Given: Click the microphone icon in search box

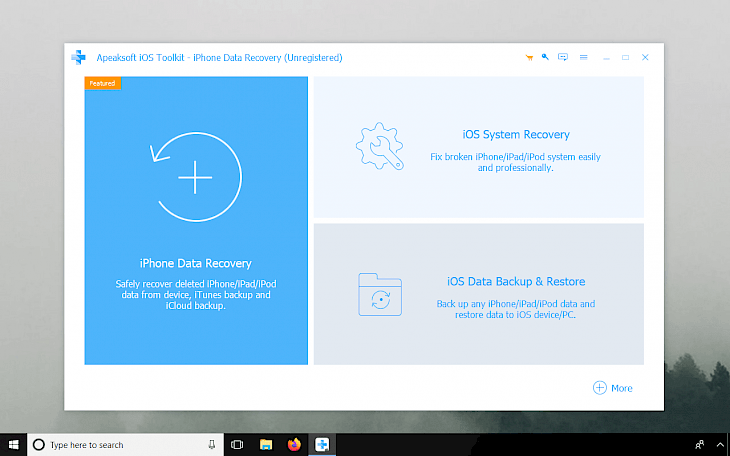Looking at the screenshot, I should [212, 445].
